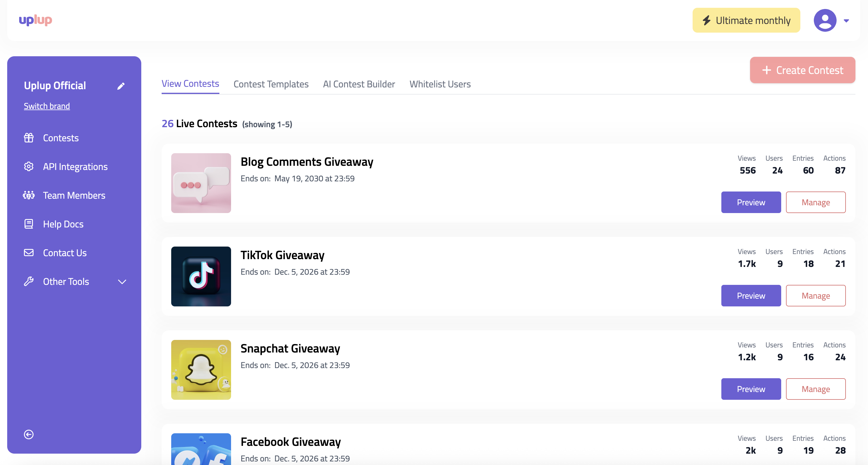This screenshot has height=465, width=868.
Task: Click the pencil edit brand icon
Action: pos(121,86)
